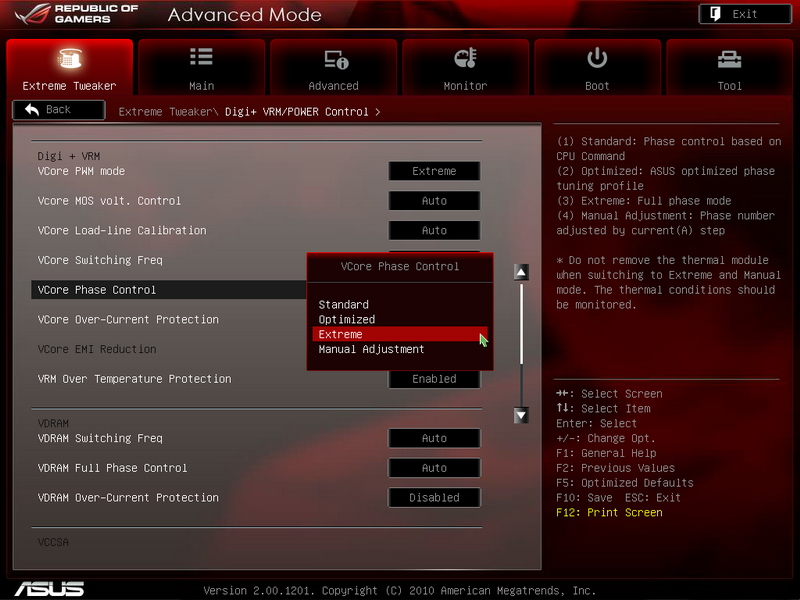
Task: Click the Monitor thermometer gauge icon
Action: [x=465, y=58]
